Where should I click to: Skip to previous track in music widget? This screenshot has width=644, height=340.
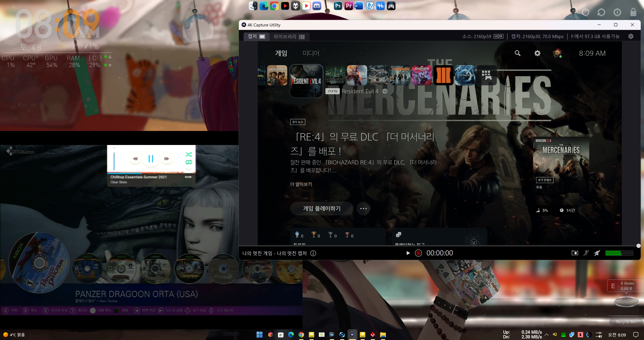coord(135,159)
